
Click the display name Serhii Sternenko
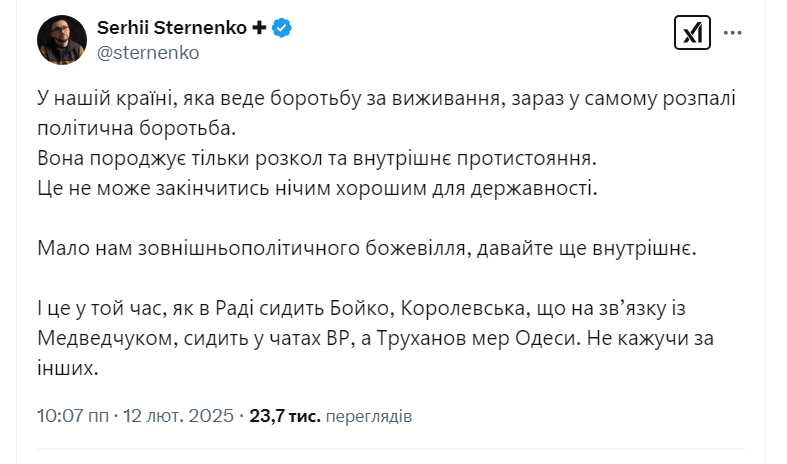pyautogui.click(x=172, y=28)
